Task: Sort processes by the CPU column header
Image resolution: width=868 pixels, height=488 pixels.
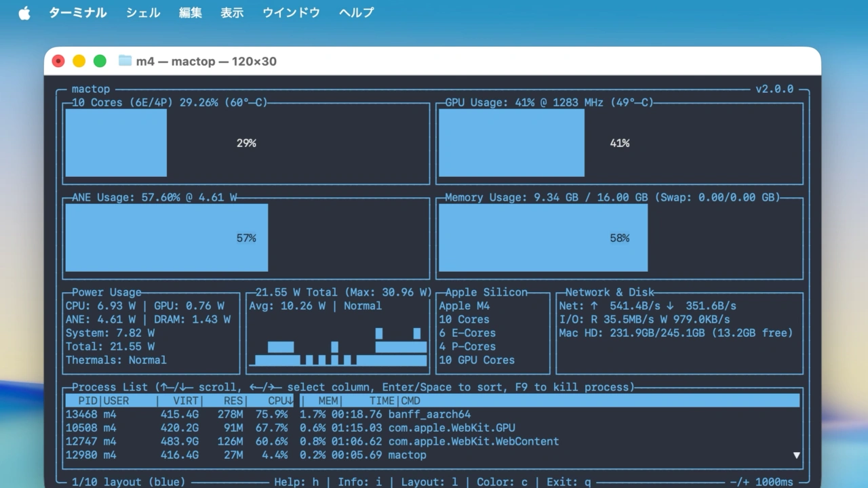Action: coord(279,401)
